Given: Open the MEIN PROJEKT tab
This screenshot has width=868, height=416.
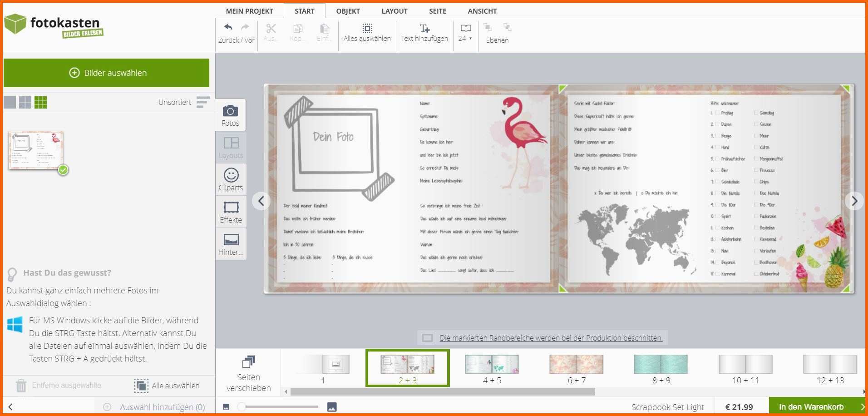Looking at the screenshot, I should click(249, 11).
